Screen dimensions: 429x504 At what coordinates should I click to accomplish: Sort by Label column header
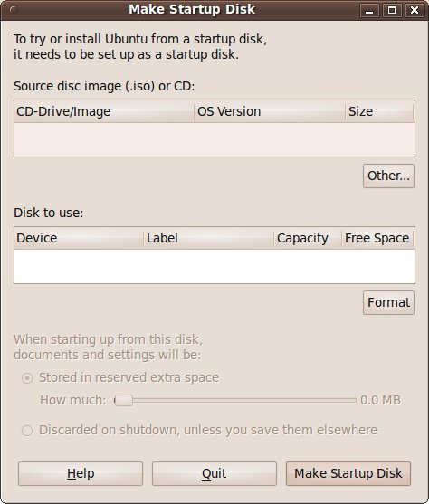pos(208,238)
